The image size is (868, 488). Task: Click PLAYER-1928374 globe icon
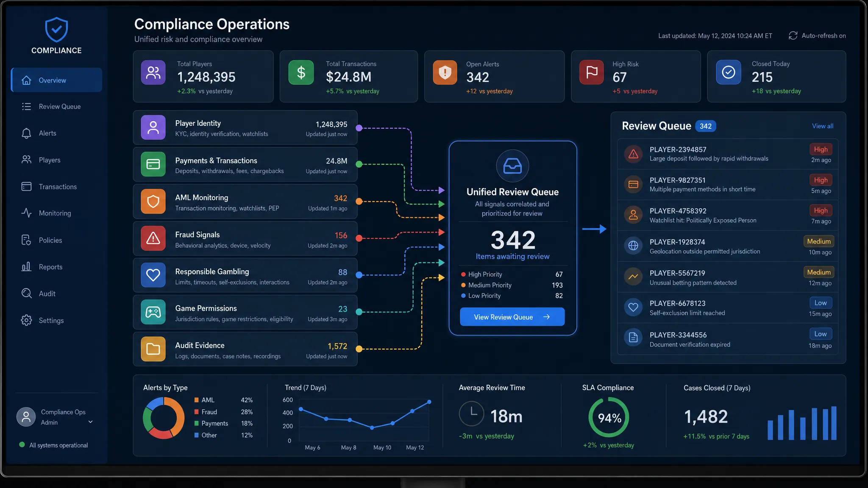[633, 246]
